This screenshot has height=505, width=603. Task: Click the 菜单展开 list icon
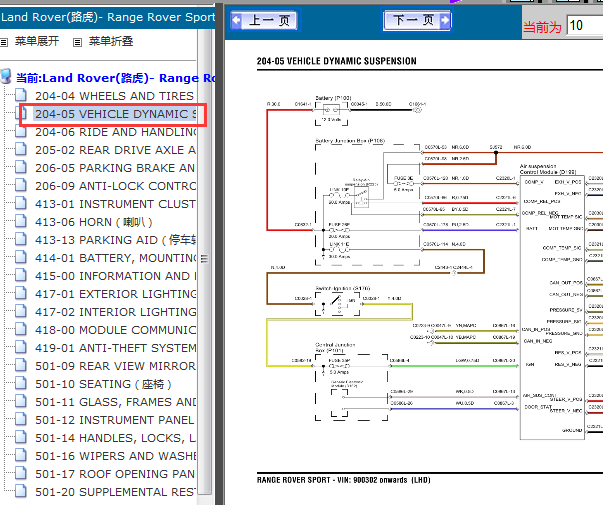click(4, 42)
